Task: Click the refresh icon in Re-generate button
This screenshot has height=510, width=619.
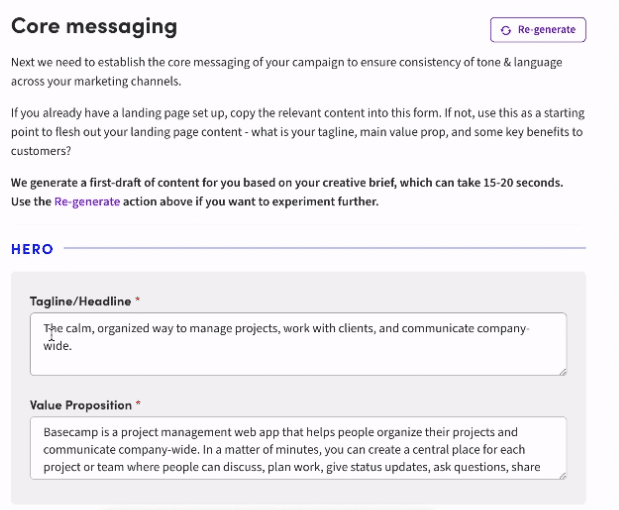Action: click(x=506, y=30)
